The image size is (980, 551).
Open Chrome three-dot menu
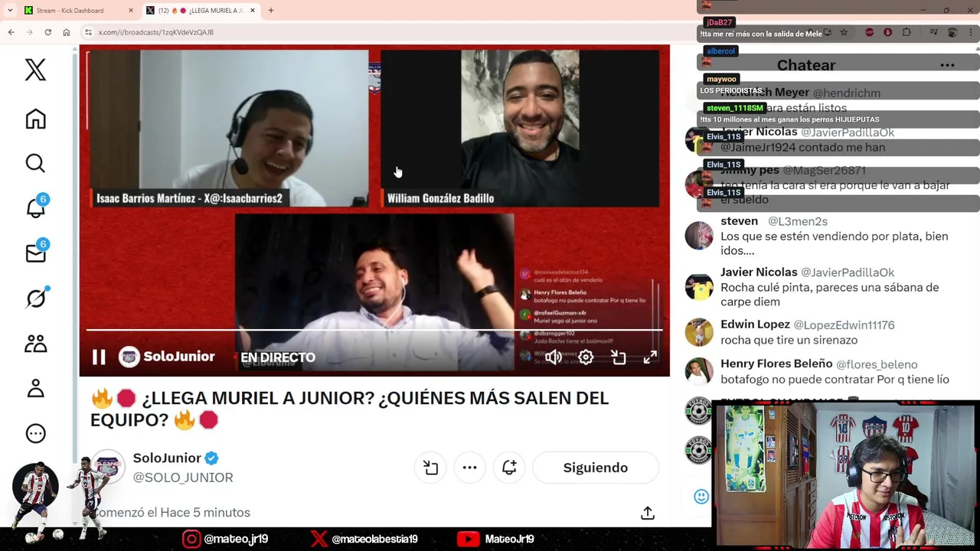tap(971, 32)
